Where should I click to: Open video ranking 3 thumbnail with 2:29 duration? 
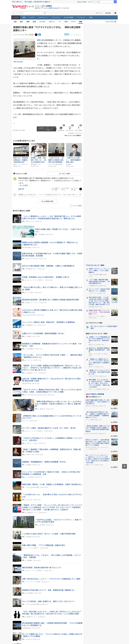[114, 361]
